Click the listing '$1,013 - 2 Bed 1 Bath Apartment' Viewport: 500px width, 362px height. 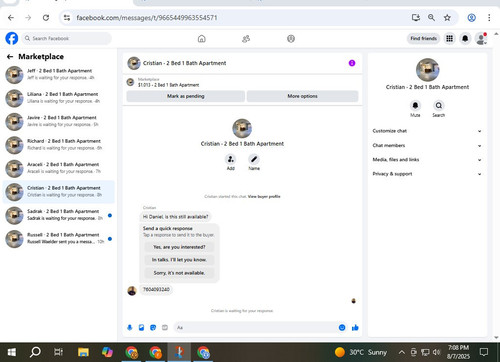coord(168,85)
